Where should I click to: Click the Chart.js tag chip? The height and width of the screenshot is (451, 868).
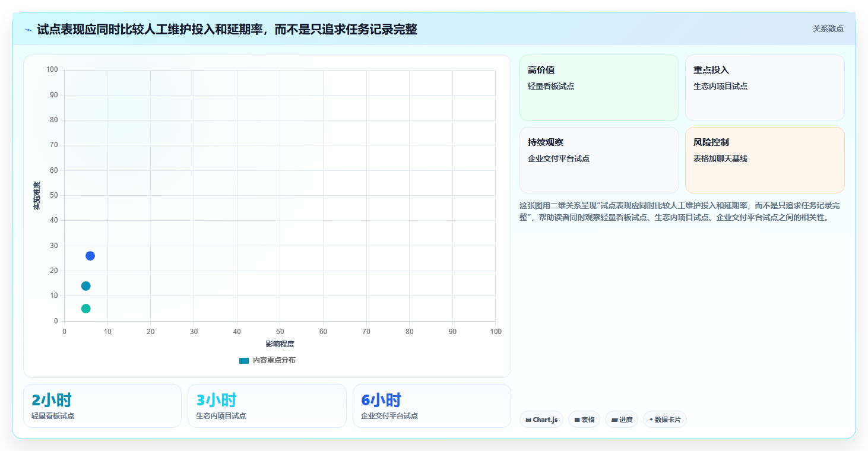(x=541, y=420)
